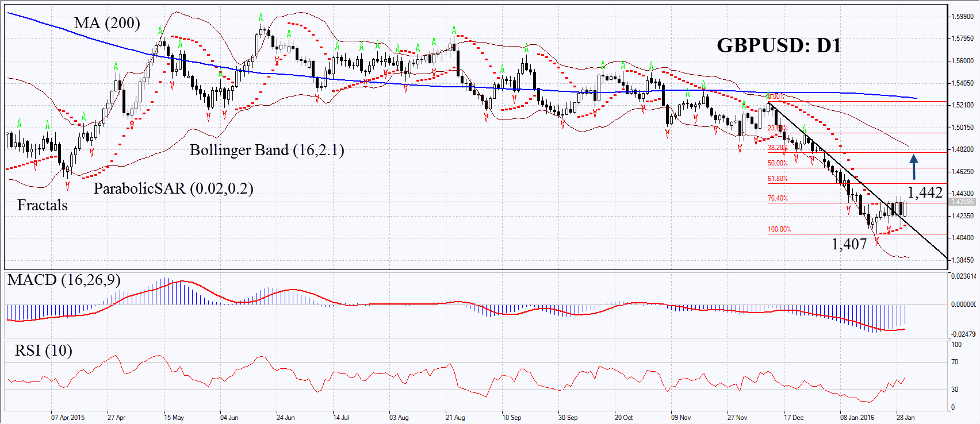
Task: Click the 15 May date label
Action: pos(174,418)
